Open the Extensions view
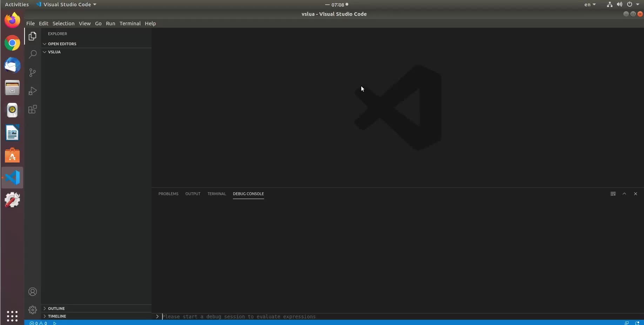This screenshot has width=644, height=325. coord(33,109)
